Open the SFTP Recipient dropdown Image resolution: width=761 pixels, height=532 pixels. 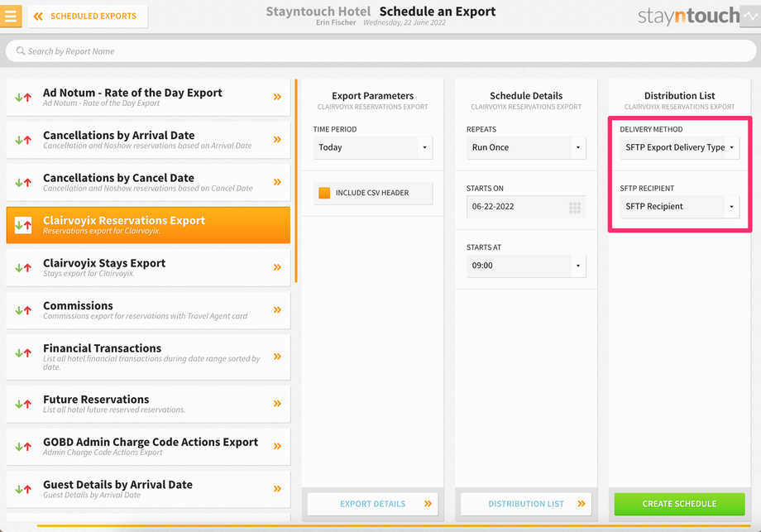[x=679, y=207]
